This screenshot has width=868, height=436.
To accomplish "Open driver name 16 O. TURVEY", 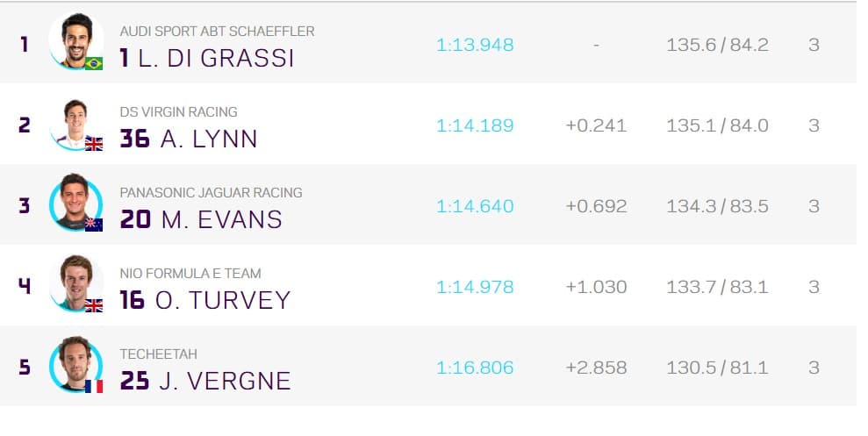I will [204, 300].
